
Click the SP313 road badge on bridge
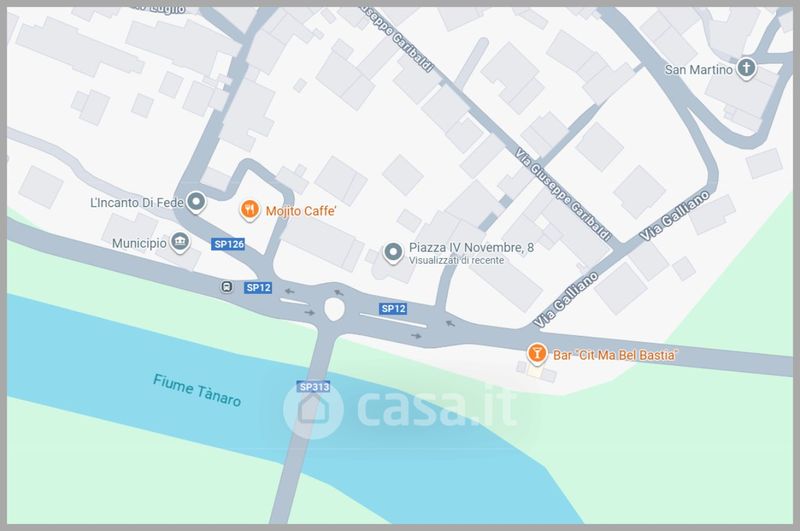coord(314,387)
